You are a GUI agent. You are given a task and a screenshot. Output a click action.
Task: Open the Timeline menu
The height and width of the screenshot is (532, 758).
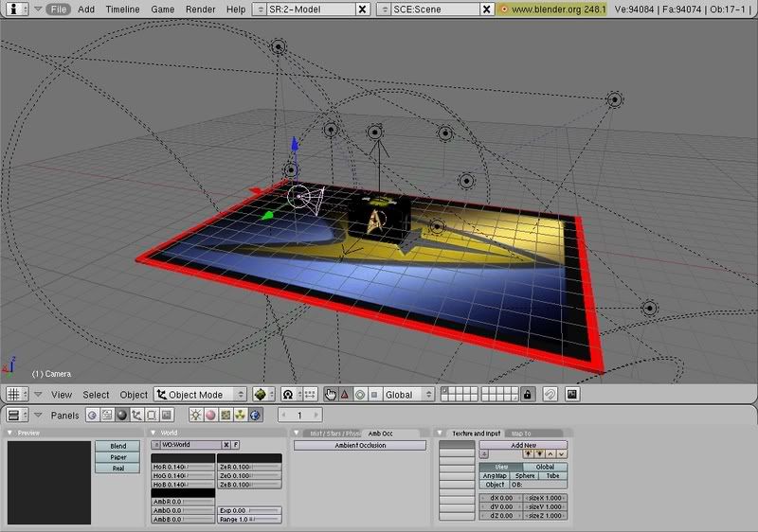(x=122, y=9)
